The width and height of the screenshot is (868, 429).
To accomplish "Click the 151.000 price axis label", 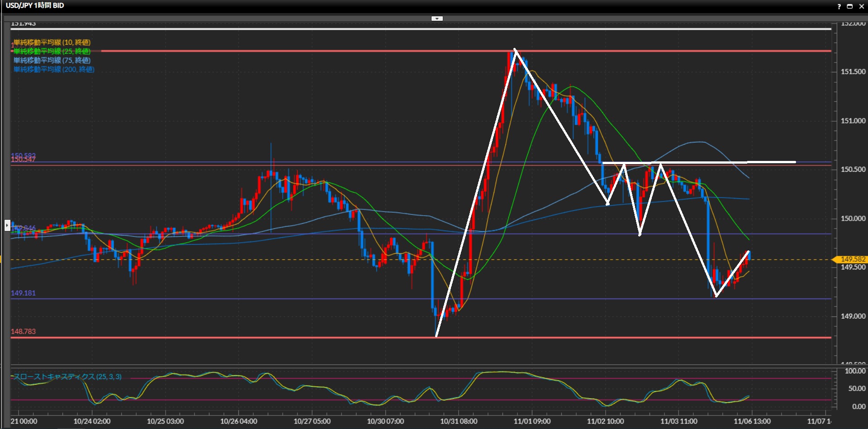I will pos(853,121).
